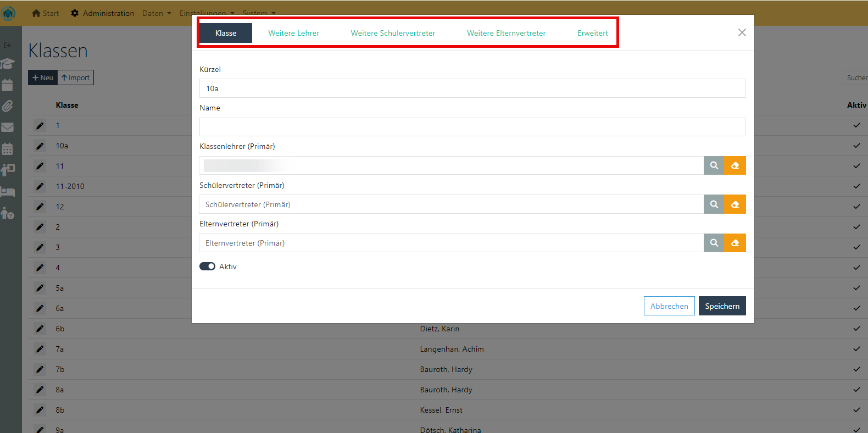Clear Klassenlehrer with the eraser icon
The image size is (868, 433).
pyautogui.click(x=735, y=165)
